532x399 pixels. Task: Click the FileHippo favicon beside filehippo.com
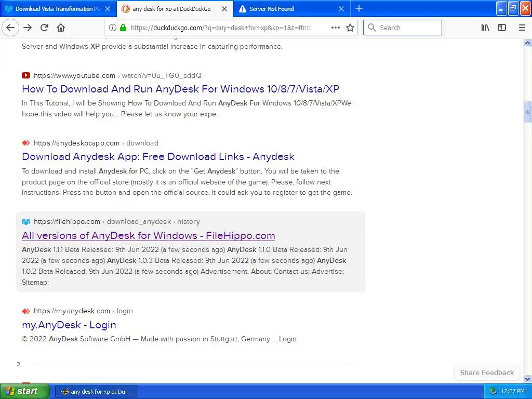click(26, 221)
